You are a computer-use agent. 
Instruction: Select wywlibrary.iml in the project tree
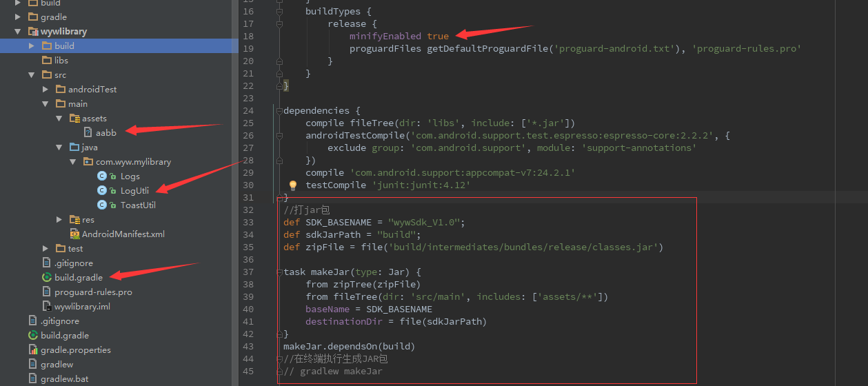coord(82,306)
